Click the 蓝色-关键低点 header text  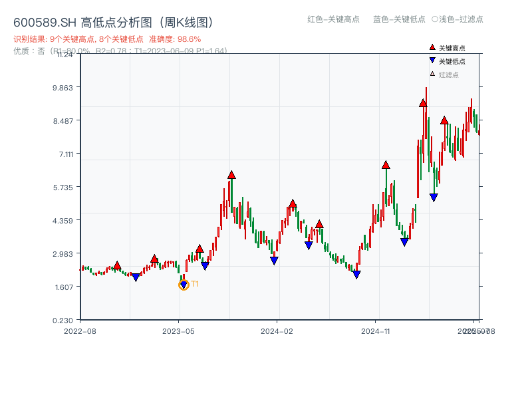point(399,19)
